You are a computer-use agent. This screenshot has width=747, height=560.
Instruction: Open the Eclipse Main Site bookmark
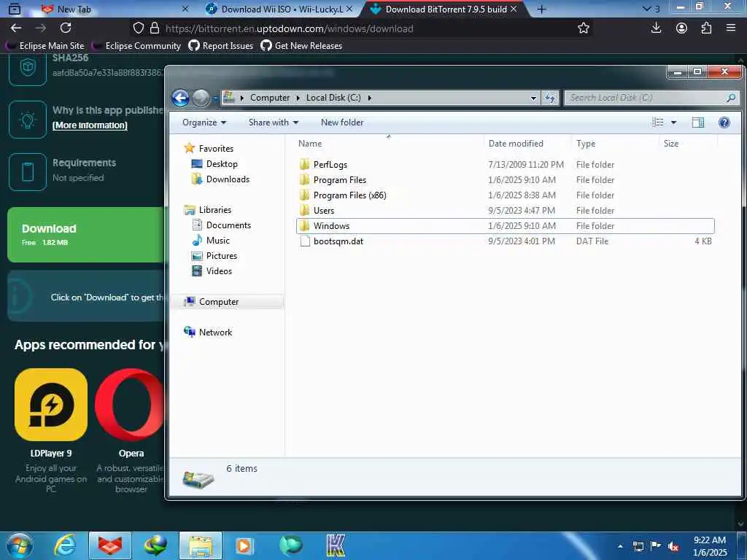45,46
